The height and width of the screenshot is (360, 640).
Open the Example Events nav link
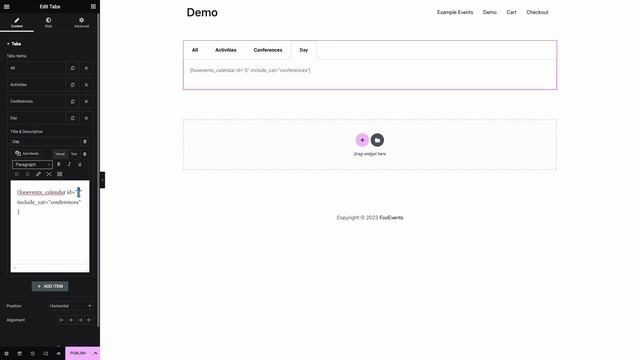(455, 12)
